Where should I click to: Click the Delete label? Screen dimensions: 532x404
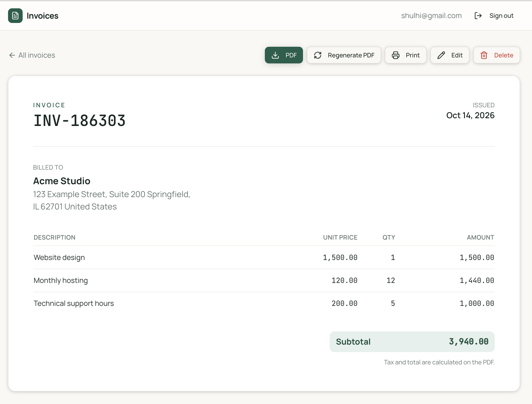504,55
